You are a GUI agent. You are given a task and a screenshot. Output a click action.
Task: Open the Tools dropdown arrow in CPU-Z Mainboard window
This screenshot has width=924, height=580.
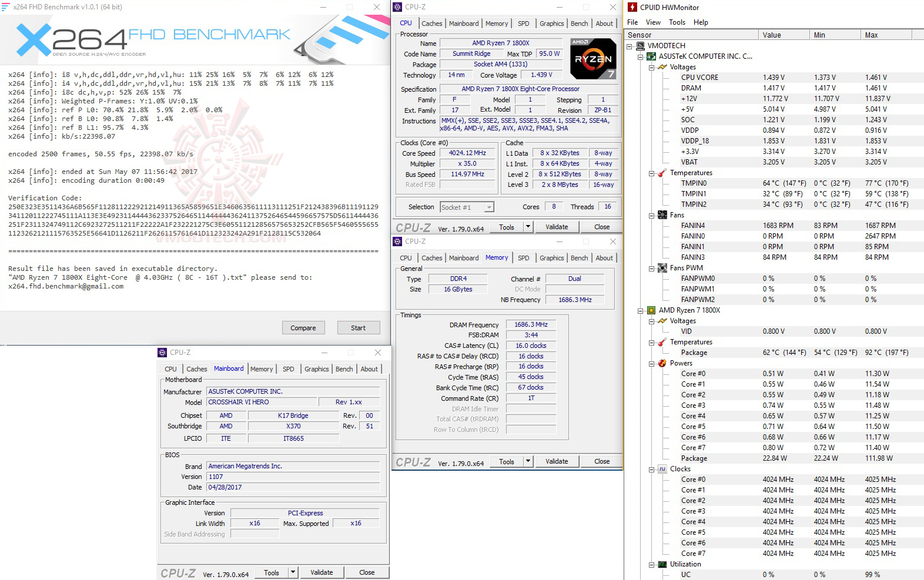click(293, 572)
